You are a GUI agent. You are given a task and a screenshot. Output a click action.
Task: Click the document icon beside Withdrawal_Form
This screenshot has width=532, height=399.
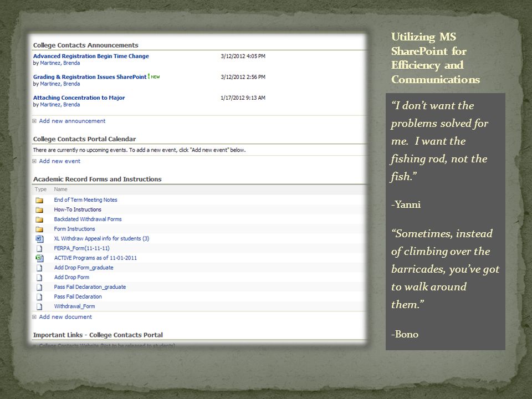[39, 306]
